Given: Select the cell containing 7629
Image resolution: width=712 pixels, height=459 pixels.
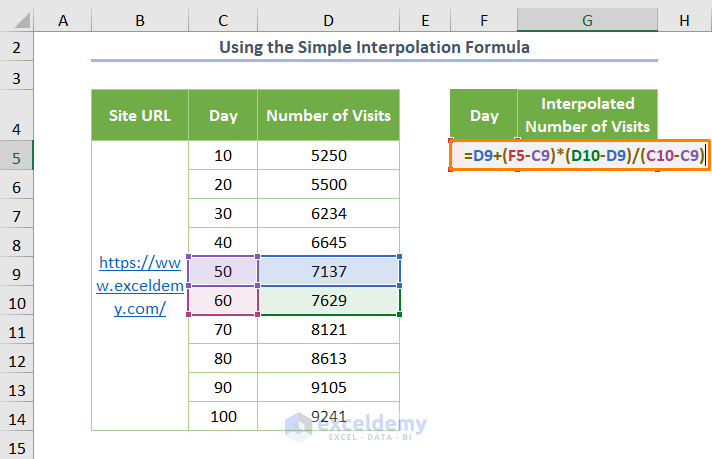Looking at the screenshot, I should pyautogui.click(x=328, y=300).
